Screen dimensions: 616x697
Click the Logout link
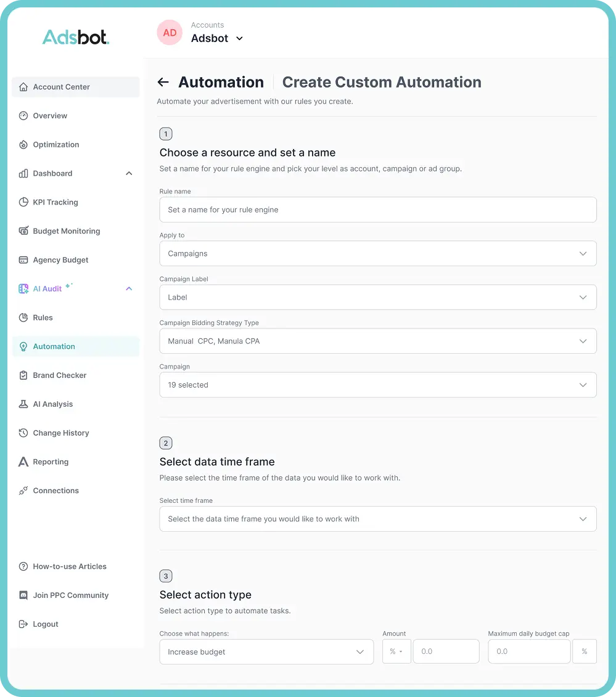pyautogui.click(x=45, y=624)
